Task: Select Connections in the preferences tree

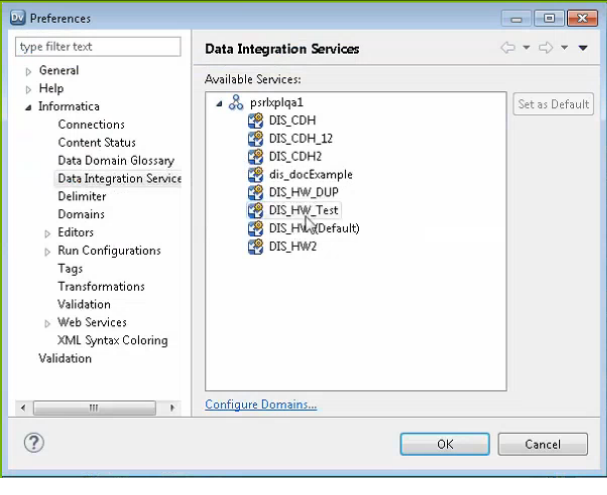Action: tap(91, 124)
